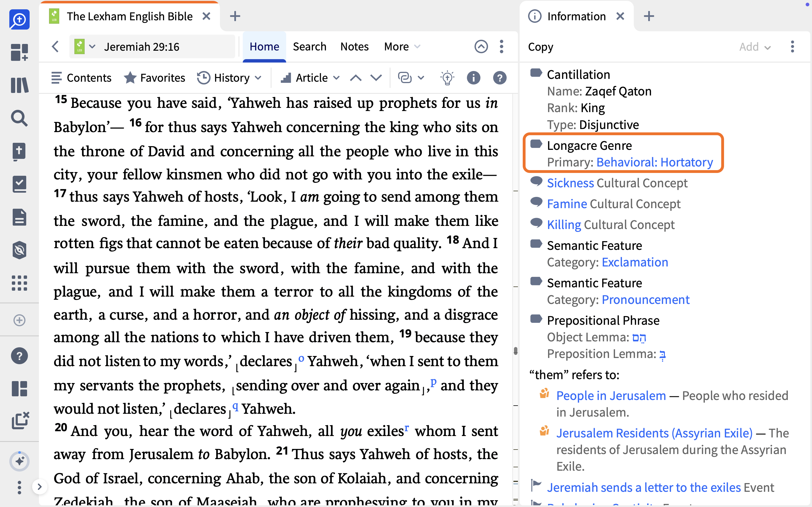Open the Behavioral: Hortatory link

tap(655, 162)
